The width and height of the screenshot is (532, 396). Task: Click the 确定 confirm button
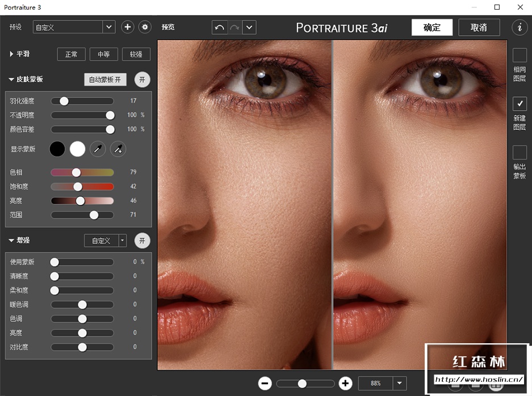tap(432, 27)
